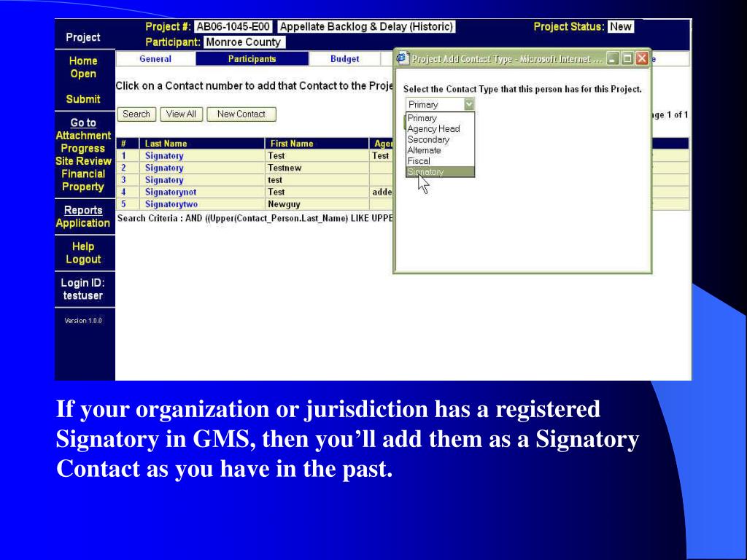Open the Property section link
The width and height of the screenshot is (747, 560).
[x=83, y=187]
